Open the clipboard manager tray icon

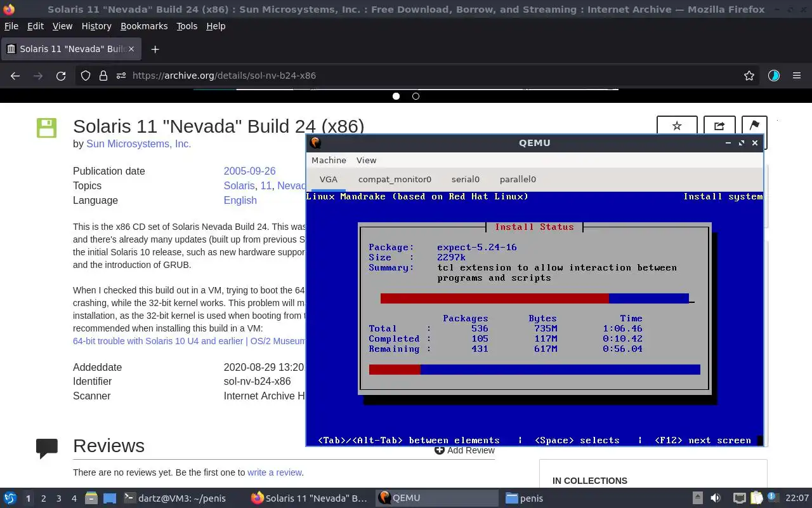click(x=757, y=498)
